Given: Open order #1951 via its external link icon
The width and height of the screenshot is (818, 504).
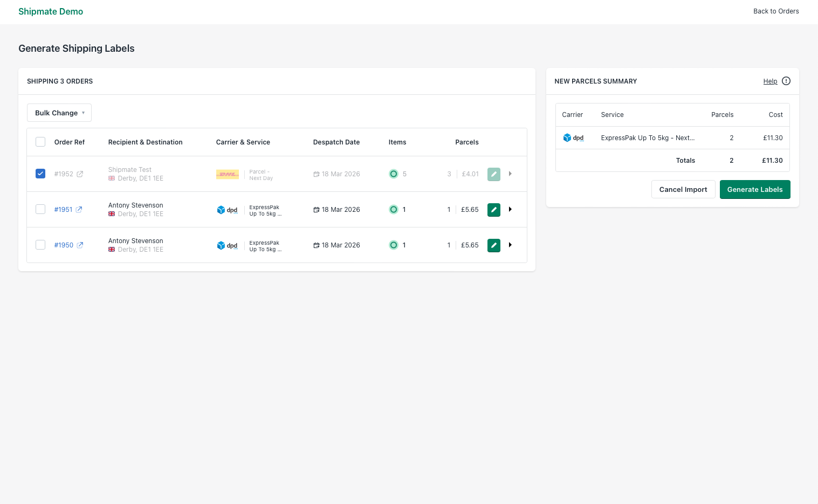Looking at the screenshot, I should coord(79,209).
